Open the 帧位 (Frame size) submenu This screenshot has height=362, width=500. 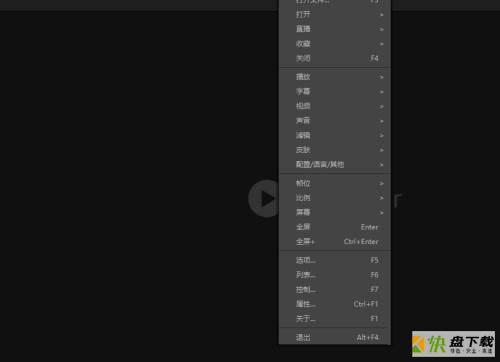tap(335, 183)
